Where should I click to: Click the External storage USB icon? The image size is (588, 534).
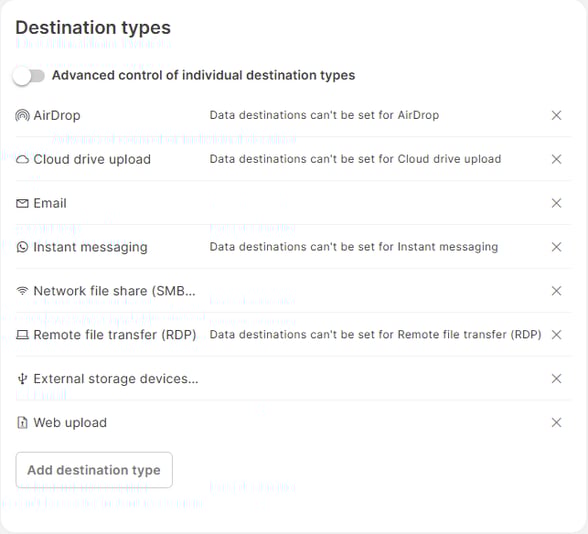click(22, 379)
